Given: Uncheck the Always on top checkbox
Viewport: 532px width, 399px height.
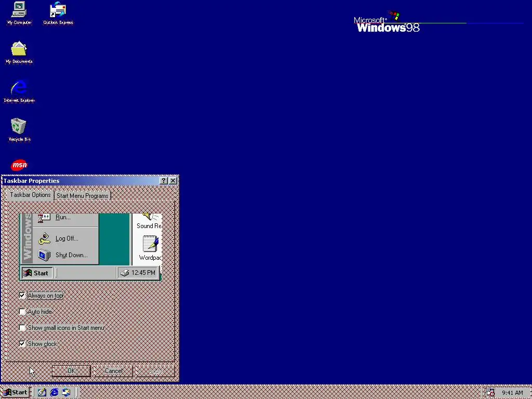Looking at the screenshot, I should pyautogui.click(x=22, y=296).
